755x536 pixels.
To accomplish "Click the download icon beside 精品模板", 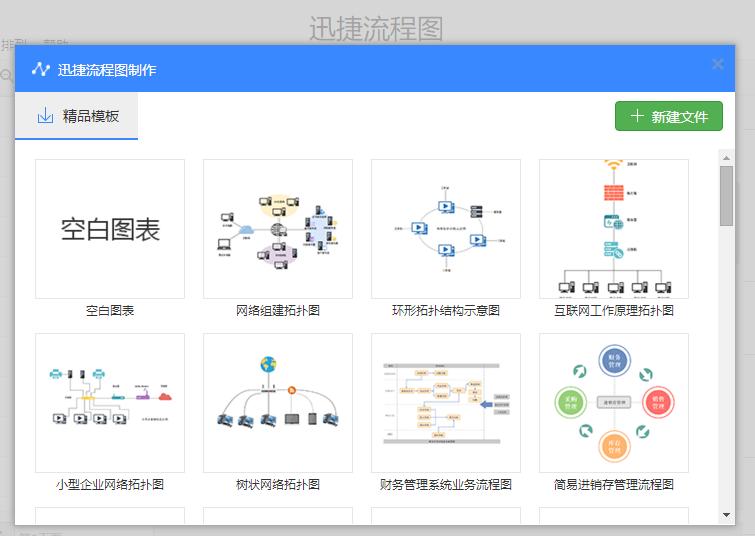I will point(45,116).
